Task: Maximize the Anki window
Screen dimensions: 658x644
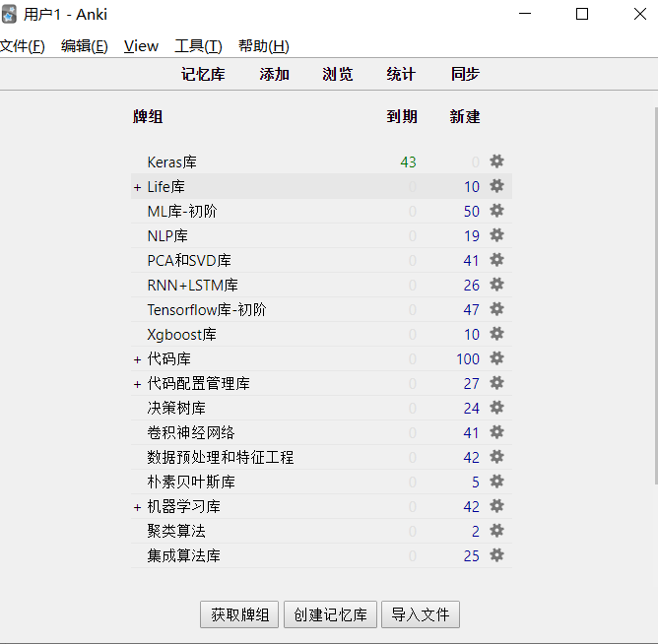Action: point(581,14)
